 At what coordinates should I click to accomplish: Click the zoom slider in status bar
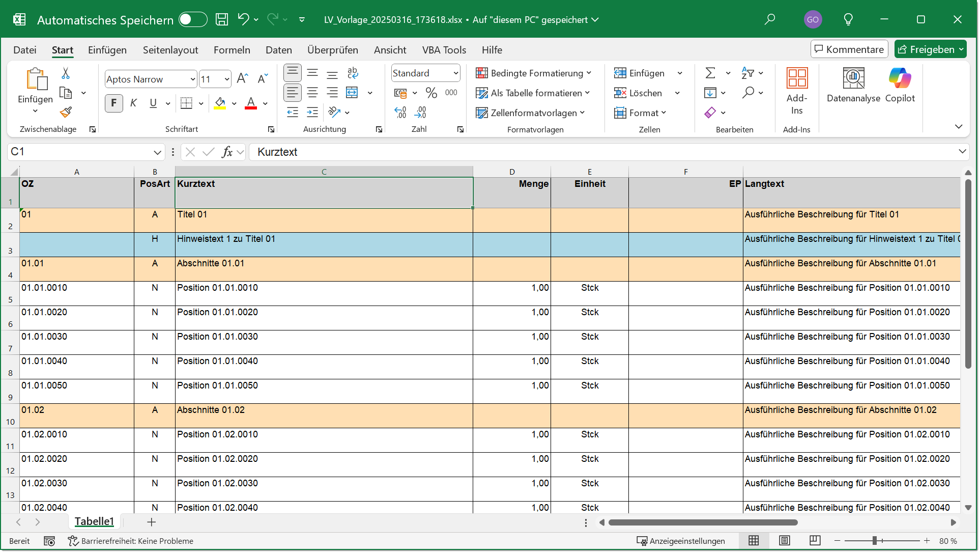coord(874,541)
